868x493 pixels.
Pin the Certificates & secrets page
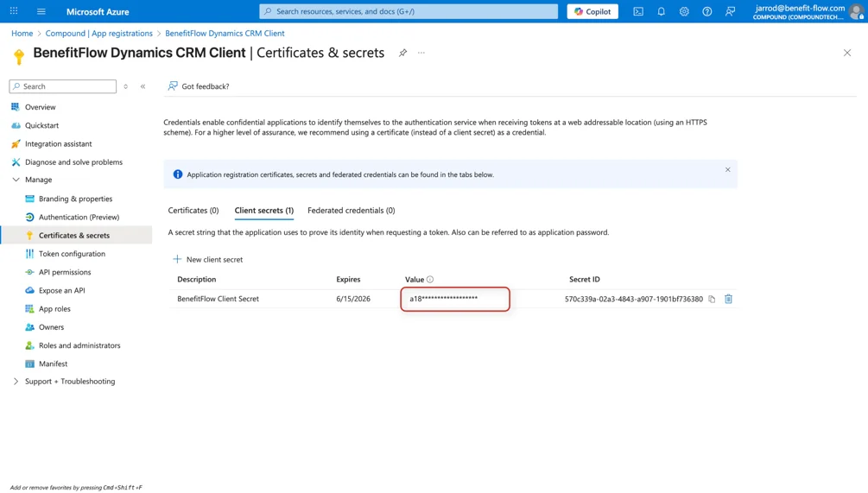(402, 53)
